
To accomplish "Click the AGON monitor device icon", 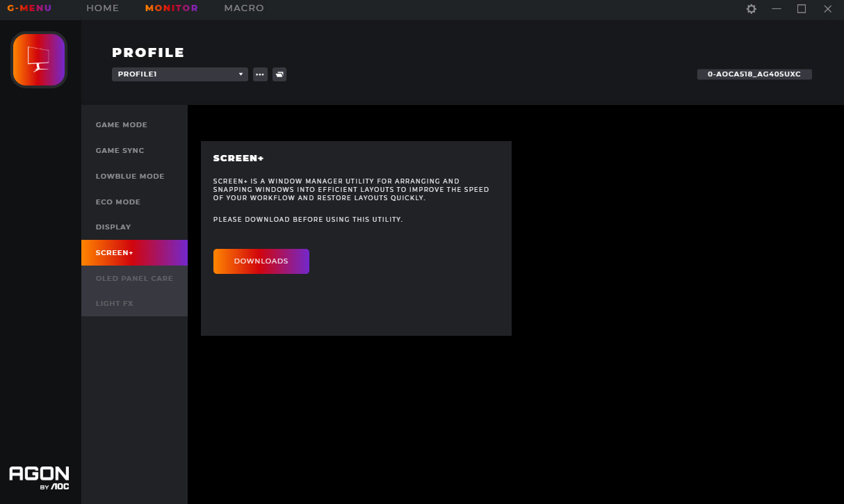I will click(39, 60).
